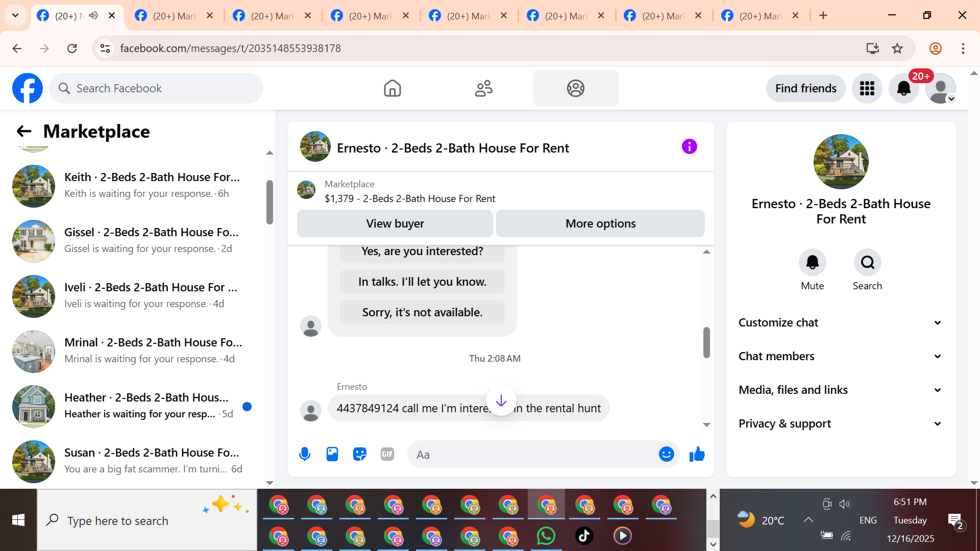Image resolution: width=980 pixels, height=551 pixels.
Task: View site information icon in address bar
Action: coord(105,48)
